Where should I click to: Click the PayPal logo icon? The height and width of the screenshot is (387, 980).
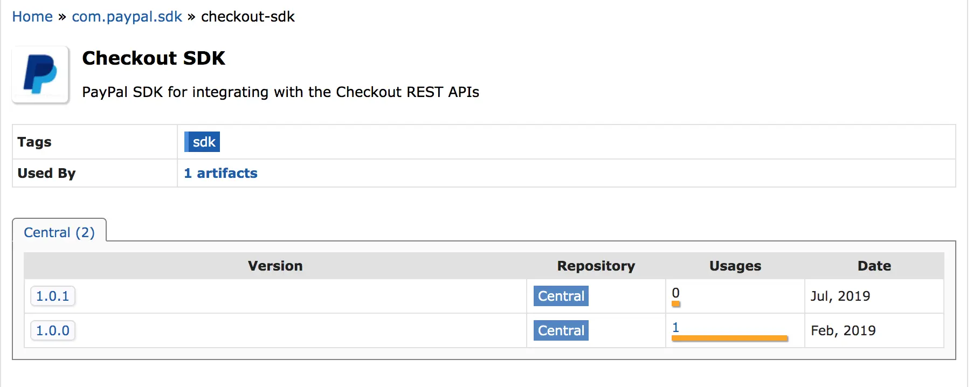click(40, 74)
